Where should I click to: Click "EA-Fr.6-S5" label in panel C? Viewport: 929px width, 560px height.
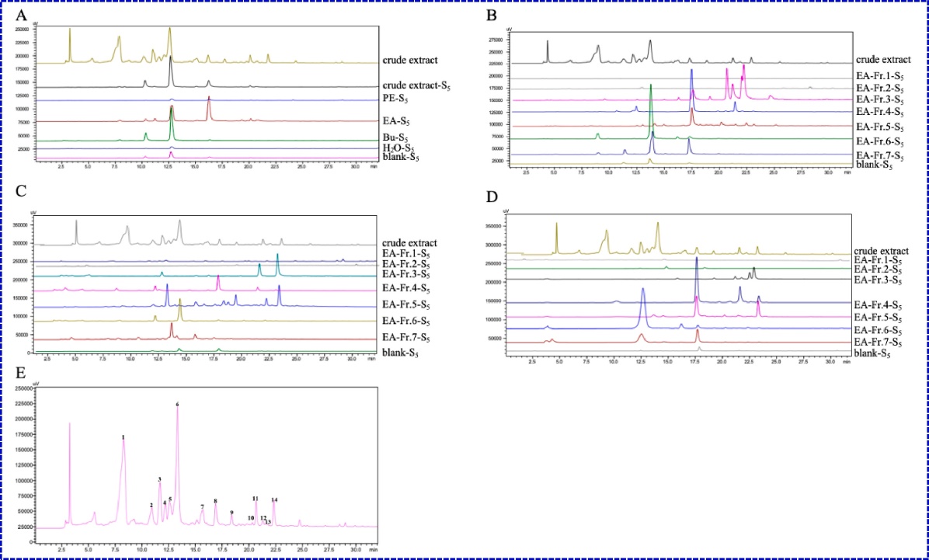point(405,322)
